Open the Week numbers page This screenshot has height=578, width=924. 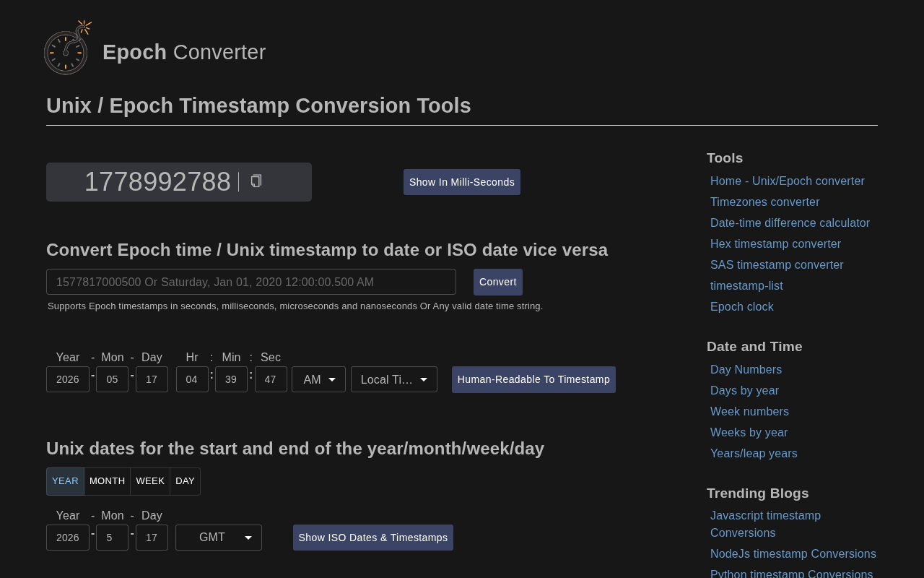(x=749, y=412)
